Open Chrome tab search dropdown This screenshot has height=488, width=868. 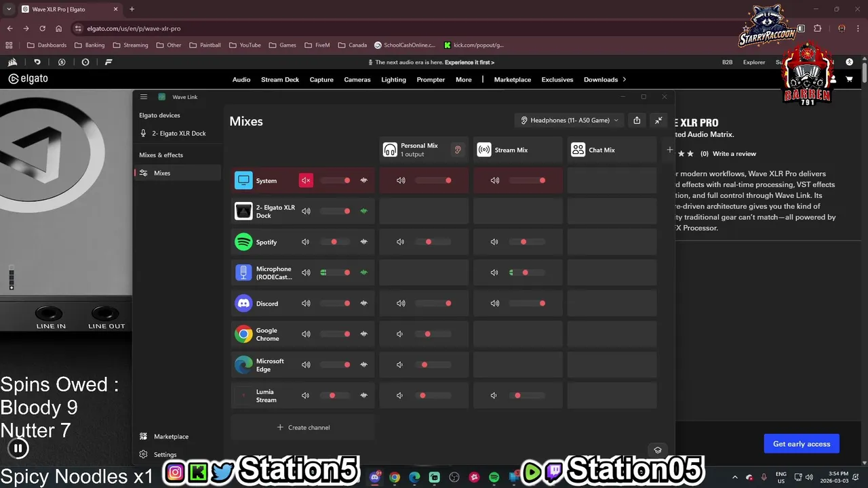click(x=9, y=9)
